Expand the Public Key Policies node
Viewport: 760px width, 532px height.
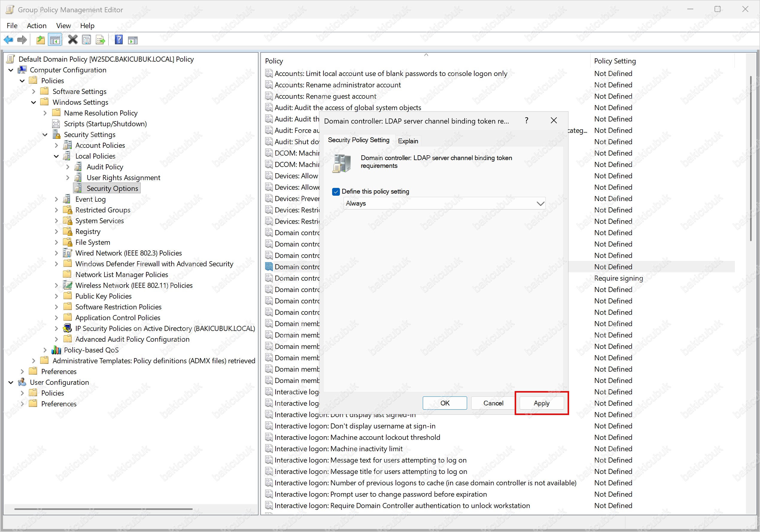click(56, 296)
